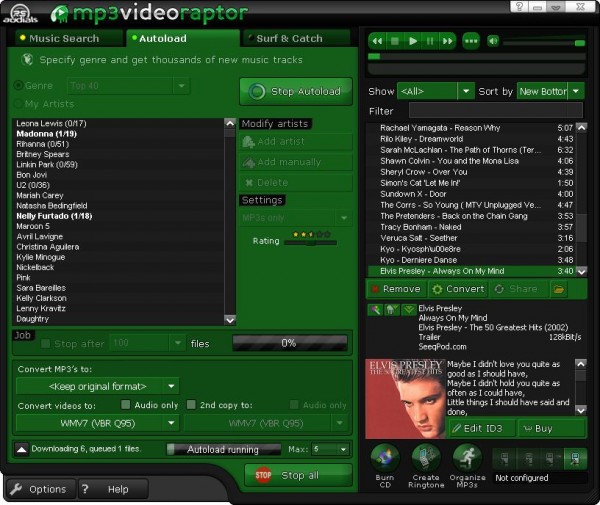Open the Surf & Catch tab
This screenshot has width=600, height=505.
(297, 39)
